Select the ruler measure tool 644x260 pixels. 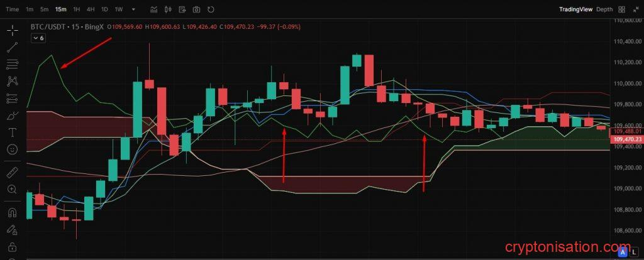click(13, 172)
